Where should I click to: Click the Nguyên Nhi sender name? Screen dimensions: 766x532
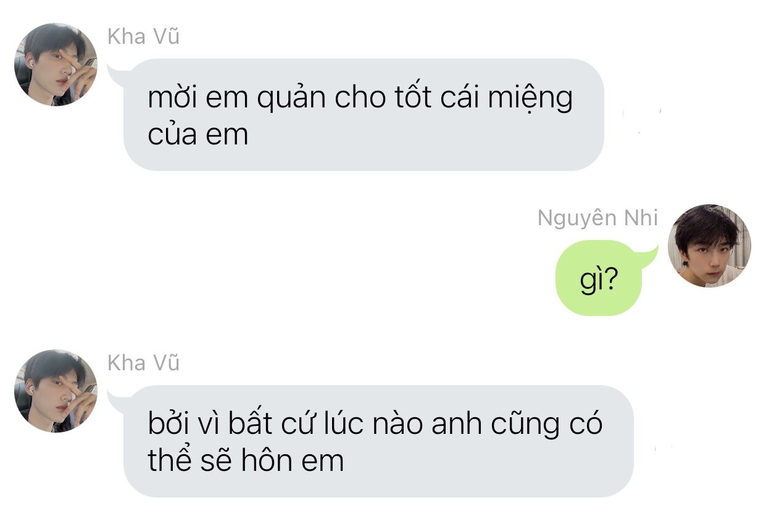[x=597, y=218]
